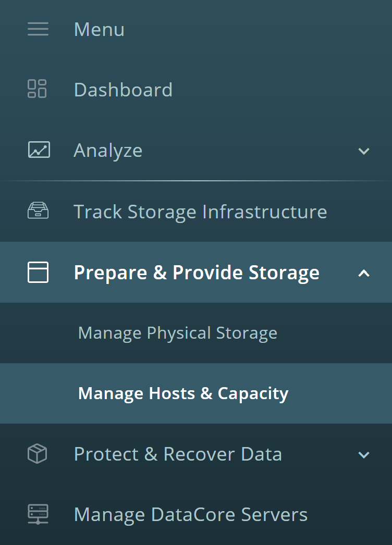Click the Prepare & Provide Storage entry
The height and width of the screenshot is (545, 392).
tap(197, 272)
